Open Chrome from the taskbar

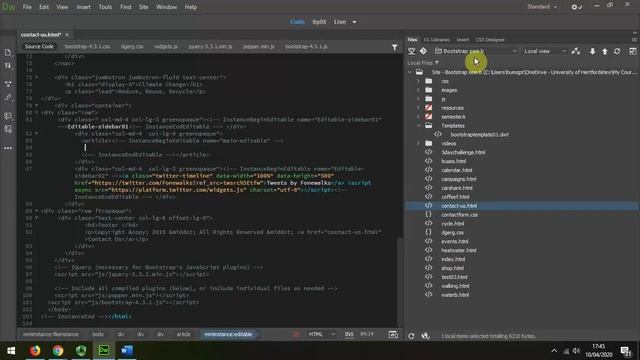tap(58, 351)
